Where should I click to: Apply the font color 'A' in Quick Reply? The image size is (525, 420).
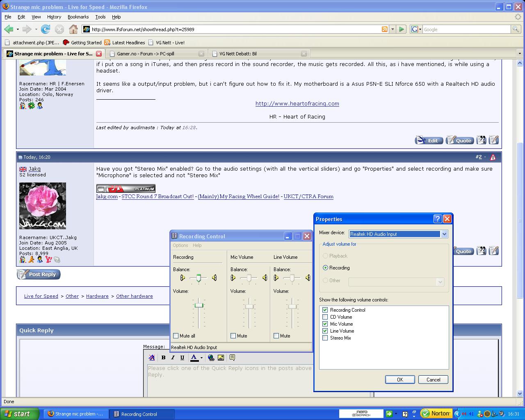[194, 358]
